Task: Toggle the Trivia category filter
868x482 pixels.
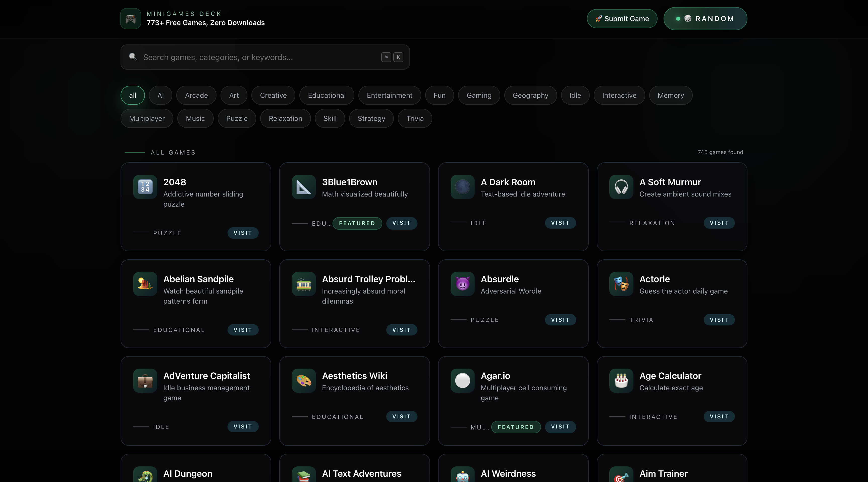Action: coord(415,118)
